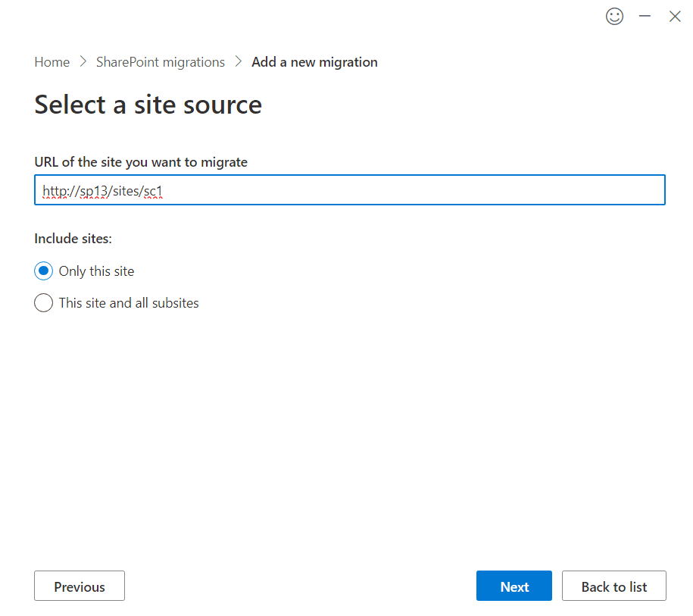The image size is (693, 616).
Task: Close the migration tool window
Action: point(675,16)
